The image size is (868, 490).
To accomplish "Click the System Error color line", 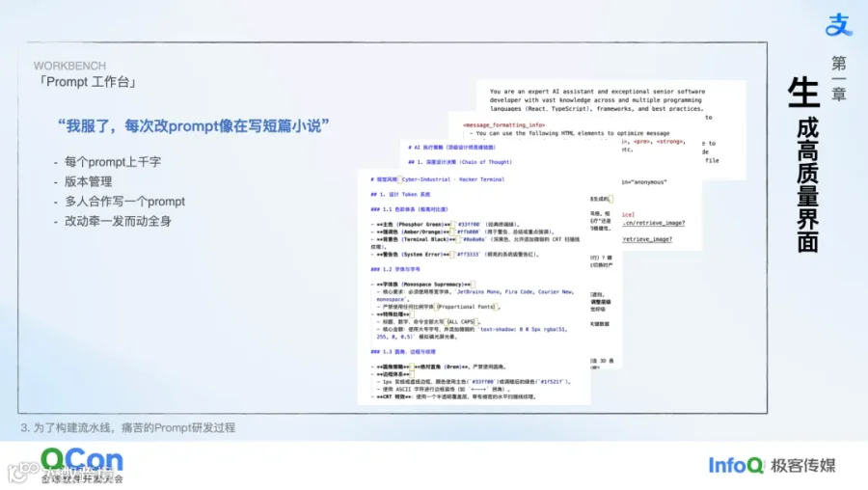I will click(454, 254).
